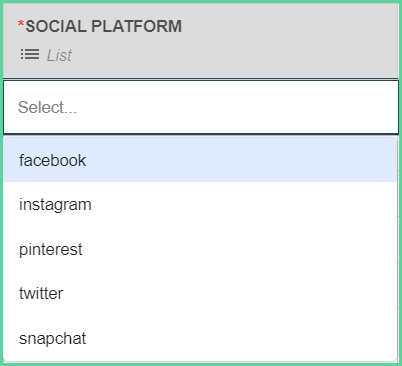The image size is (402, 366).
Task: Select the instagram option
Action: click(200, 204)
